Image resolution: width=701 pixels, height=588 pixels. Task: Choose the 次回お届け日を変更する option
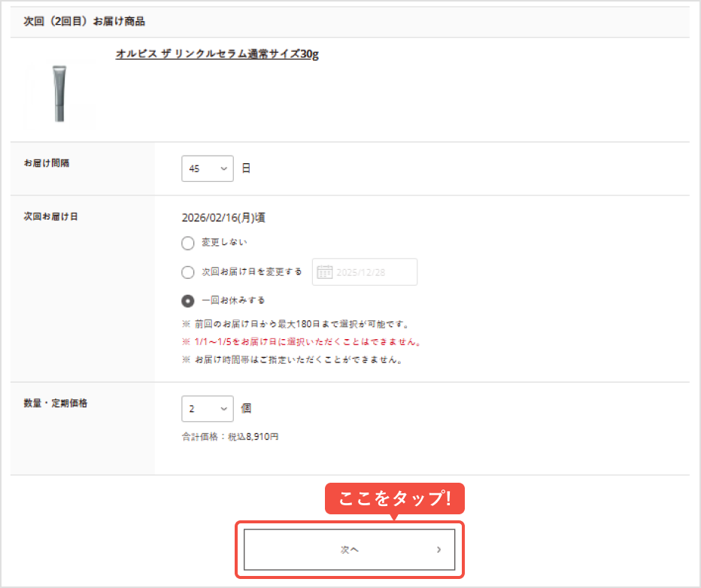click(x=187, y=271)
